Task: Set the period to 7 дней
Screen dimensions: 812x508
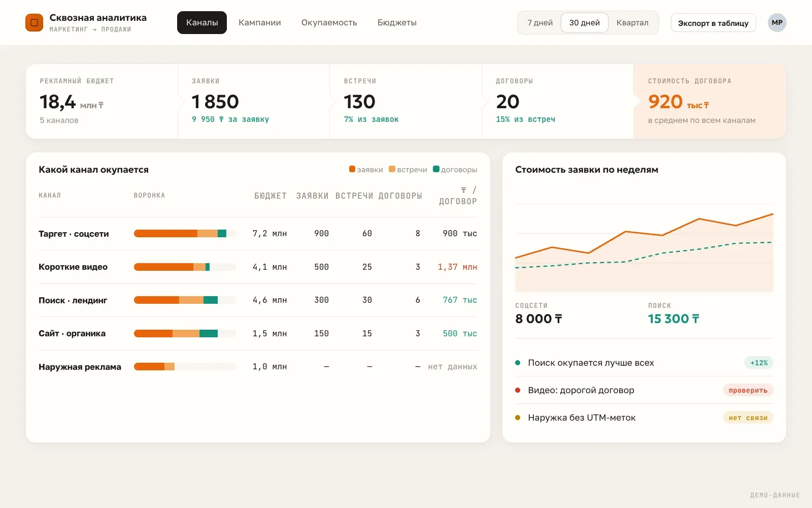Action: pos(540,22)
